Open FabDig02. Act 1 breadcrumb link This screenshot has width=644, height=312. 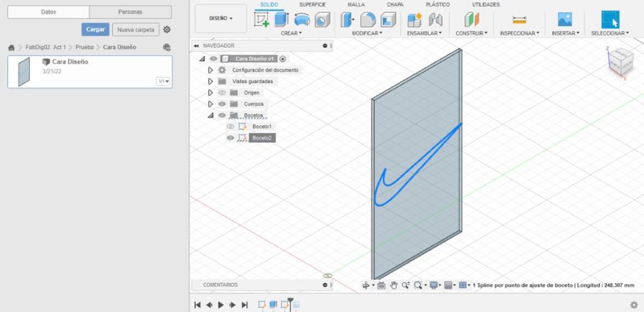tap(45, 47)
